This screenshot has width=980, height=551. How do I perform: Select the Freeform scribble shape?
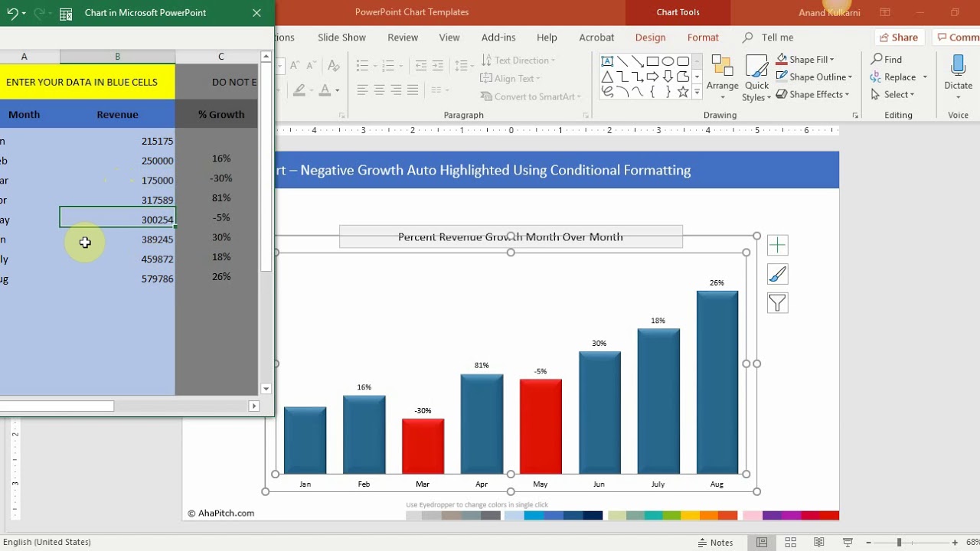point(607,92)
